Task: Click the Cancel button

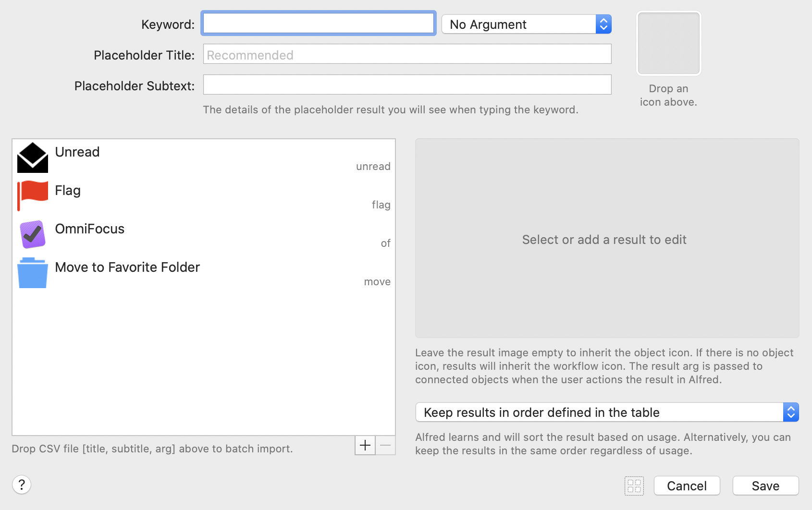Action: click(x=687, y=486)
